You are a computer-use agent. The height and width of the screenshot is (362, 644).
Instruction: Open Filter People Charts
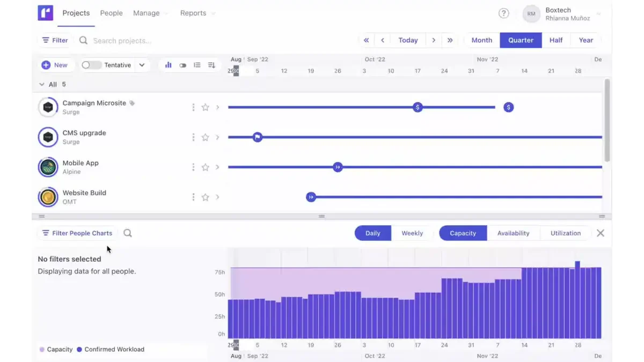(x=77, y=233)
